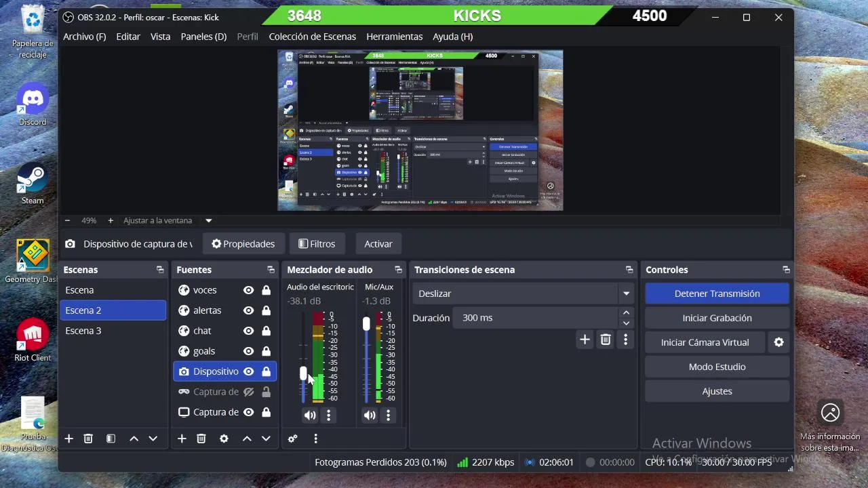
Task: Open Colección de Escenas menu
Action: click(x=313, y=37)
